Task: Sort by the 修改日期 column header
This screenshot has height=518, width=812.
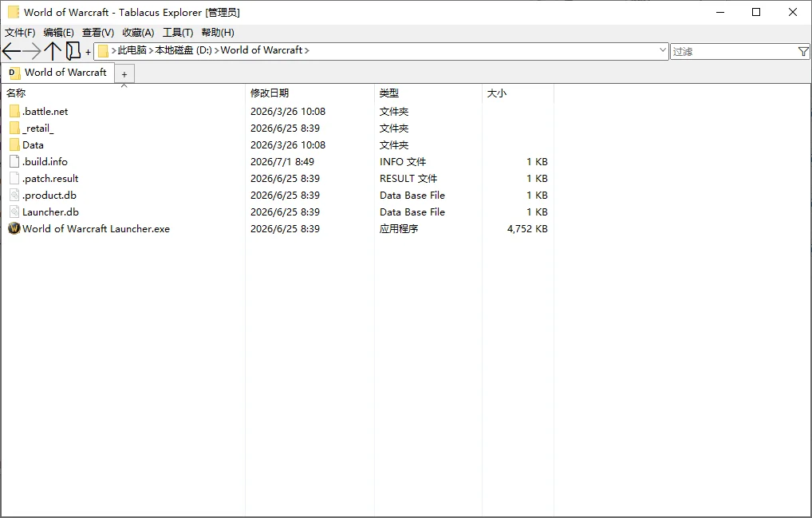Action: [x=309, y=93]
